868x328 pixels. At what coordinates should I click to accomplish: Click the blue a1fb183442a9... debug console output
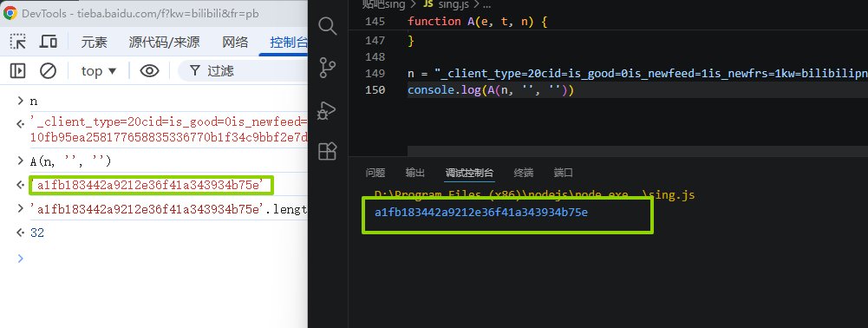point(481,213)
